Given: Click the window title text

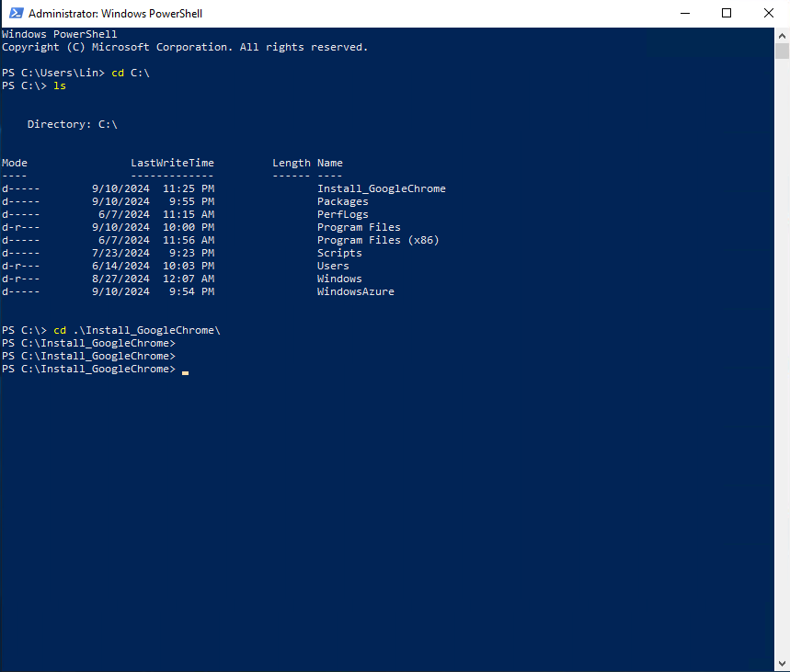Looking at the screenshot, I should 116,13.
